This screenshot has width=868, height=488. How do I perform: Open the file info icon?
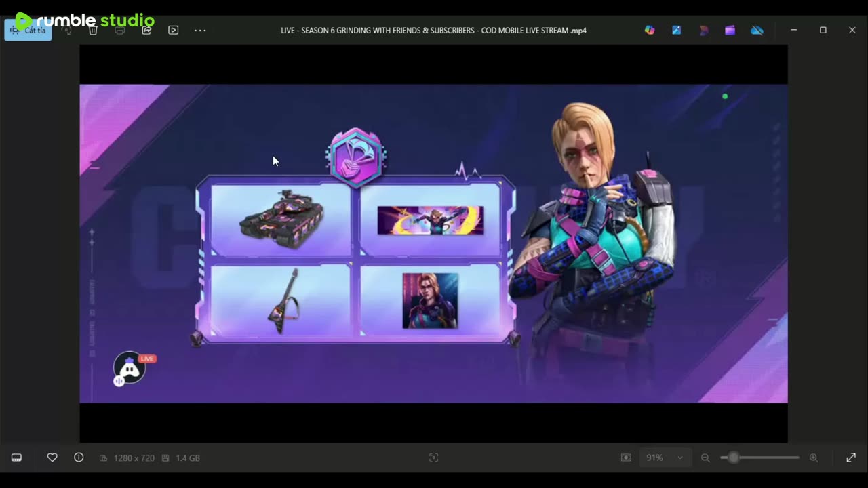coord(79,457)
